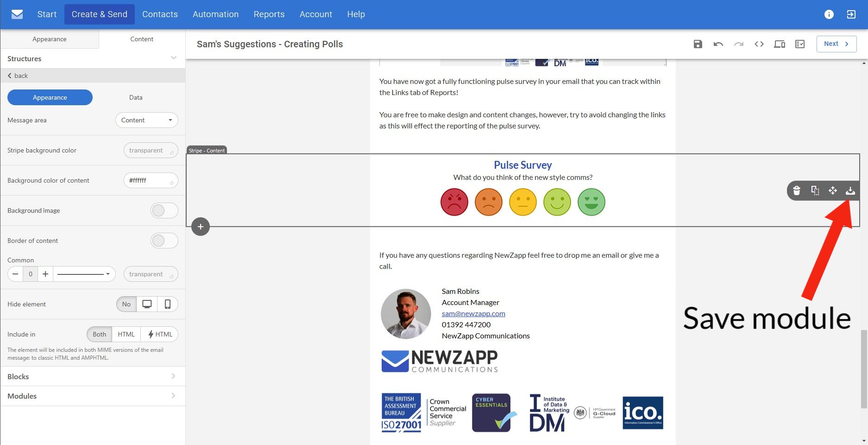Expand the Blocks section
The image size is (868, 445).
[x=93, y=376]
